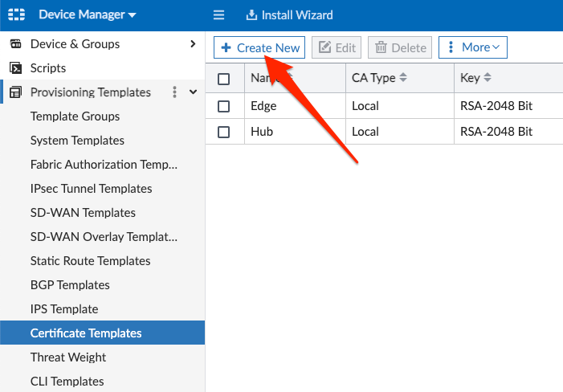Tick the select-all checkbox in the table header
This screenshot has width=563, height=392.
(x=224, y=79)
